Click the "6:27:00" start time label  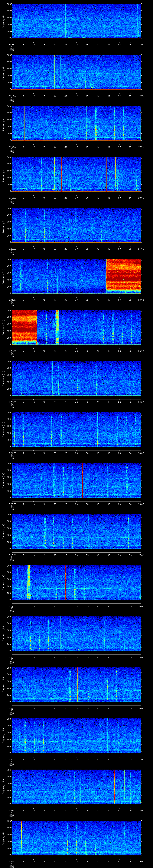(12, 606)
